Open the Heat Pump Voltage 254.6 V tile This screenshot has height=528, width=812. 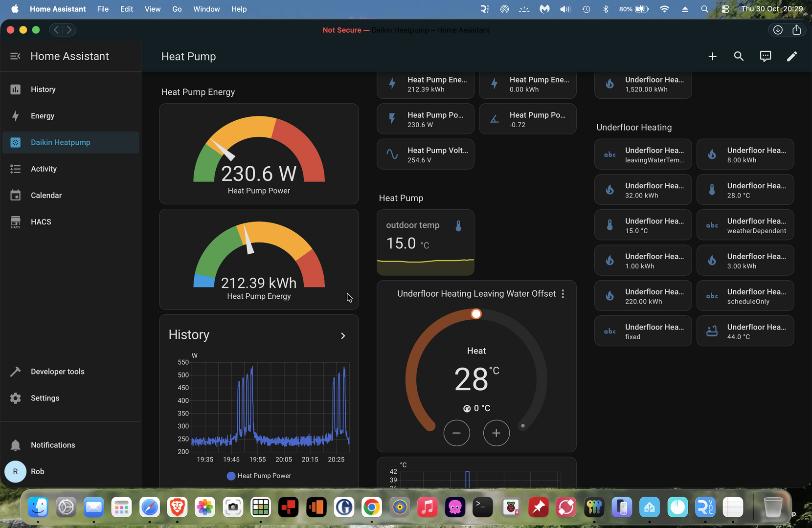[x=425, y=154]
